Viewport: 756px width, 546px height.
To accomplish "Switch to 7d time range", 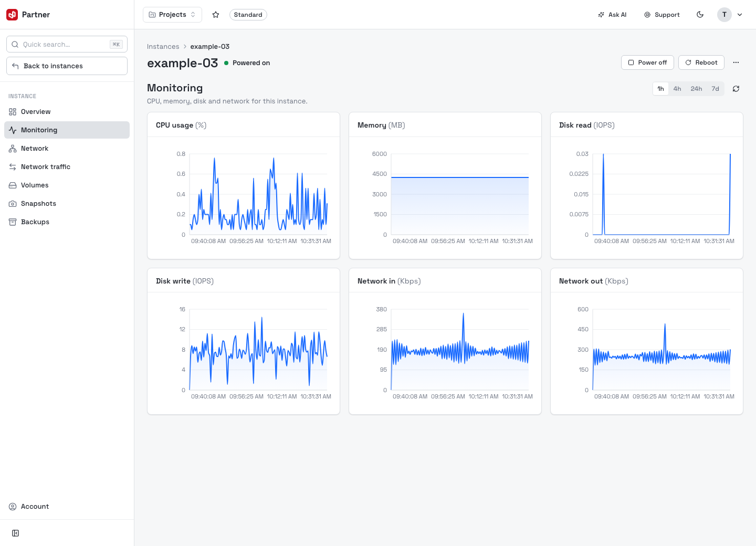I will (x=715, y=89).
